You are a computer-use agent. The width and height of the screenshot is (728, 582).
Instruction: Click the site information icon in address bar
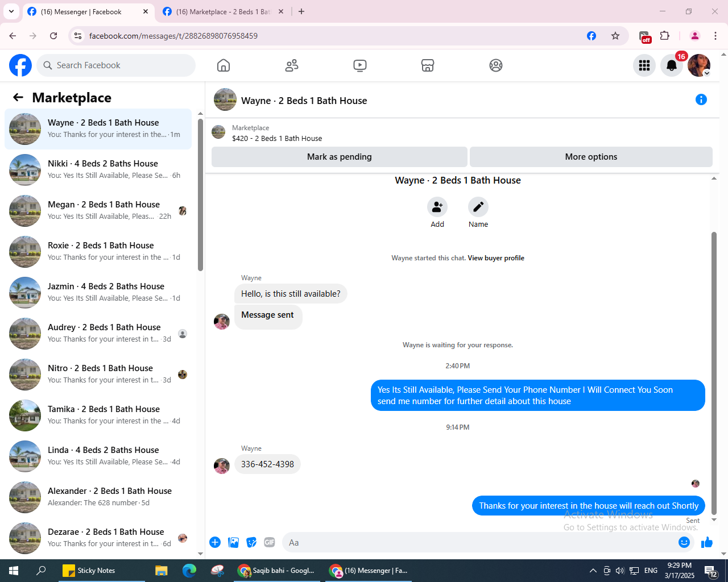click(78, 36)
